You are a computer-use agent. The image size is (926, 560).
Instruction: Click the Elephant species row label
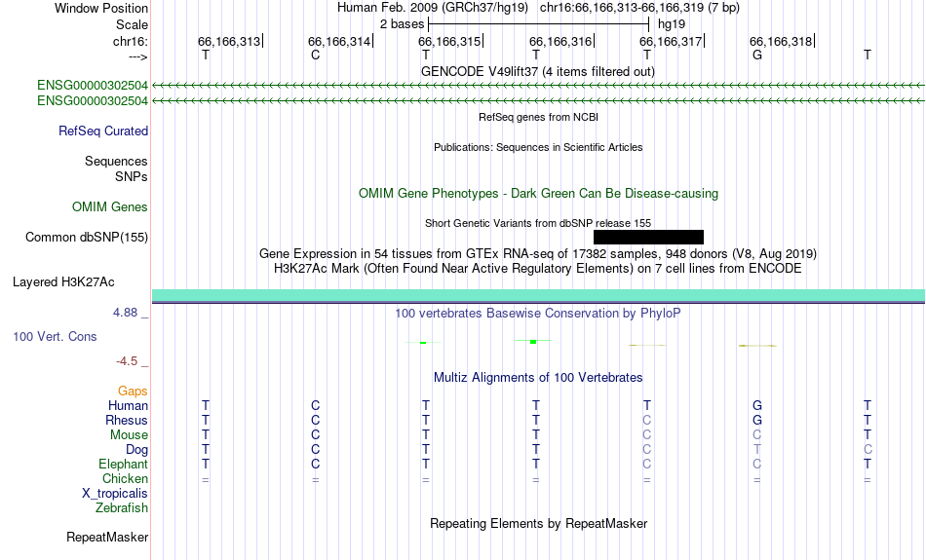123,465
